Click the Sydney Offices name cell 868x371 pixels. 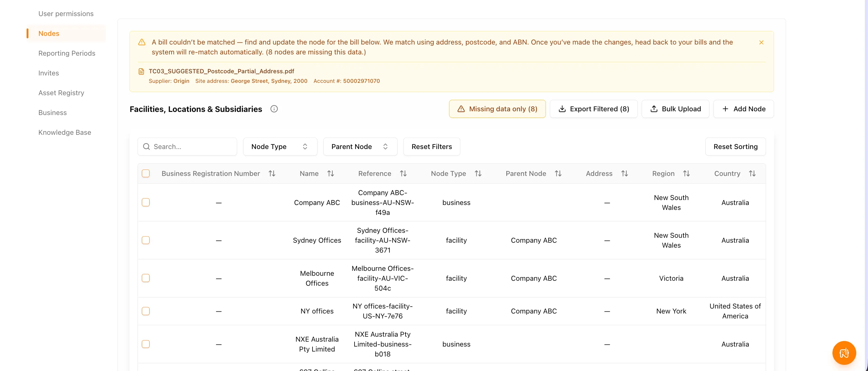(317, 240)
